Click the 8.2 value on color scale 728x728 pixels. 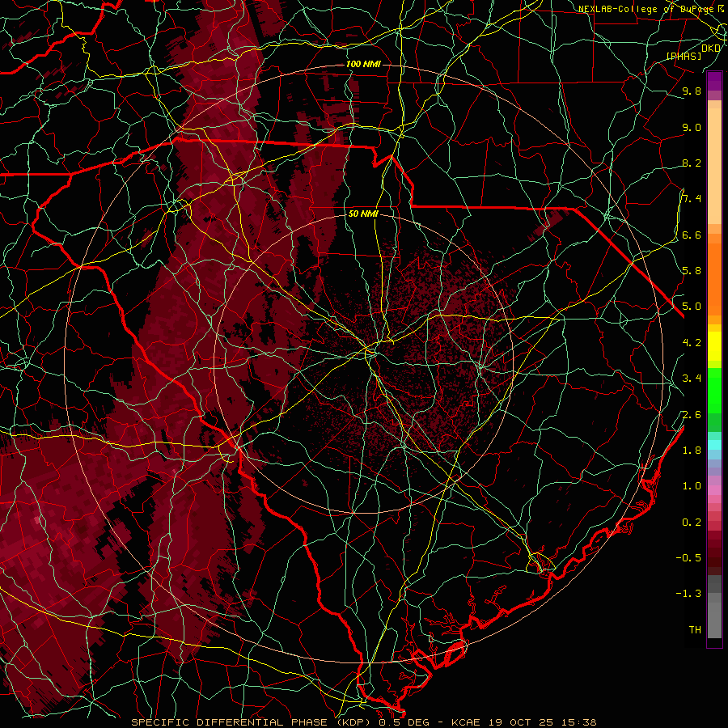click(692, 163)
